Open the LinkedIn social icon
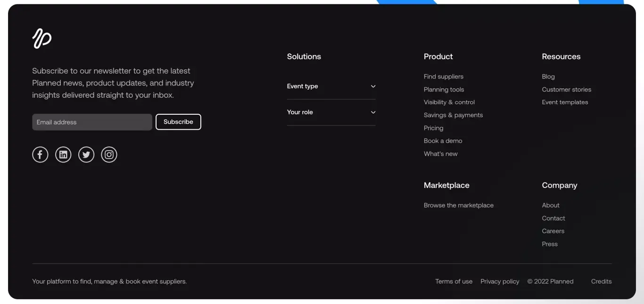Viewport: 644px width, 304px height. (63, 154)
